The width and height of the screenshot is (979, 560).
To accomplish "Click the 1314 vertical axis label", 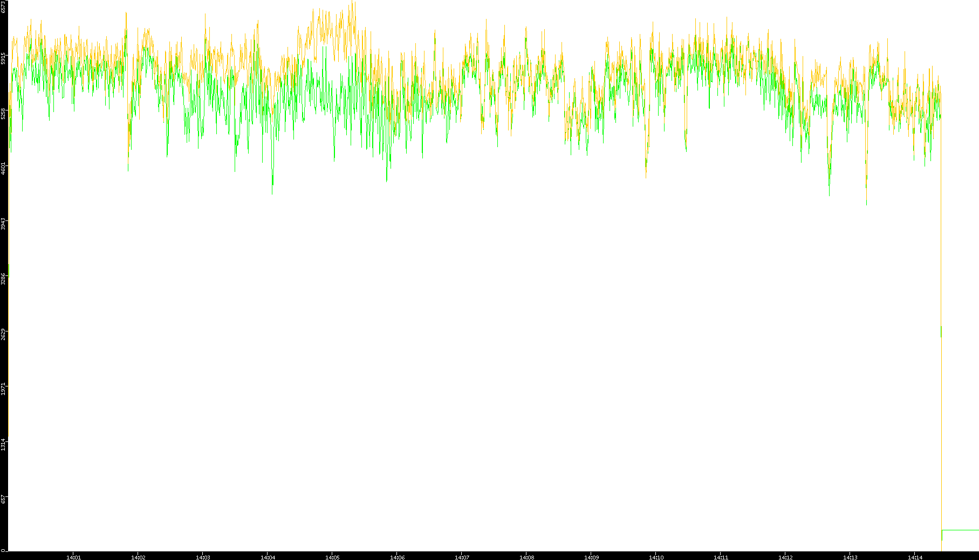I will (x=3, y=445).
